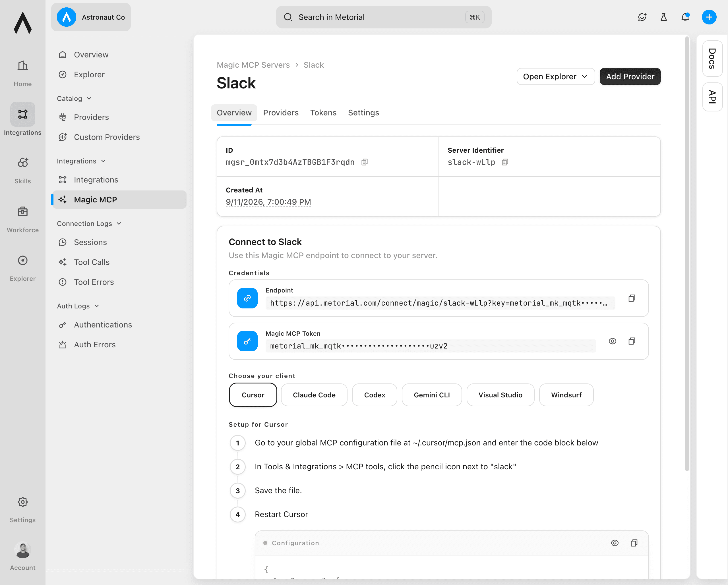728x585 pixels.
Task: Select Gemini CLI as client
Action: click(x=432, y=395)
